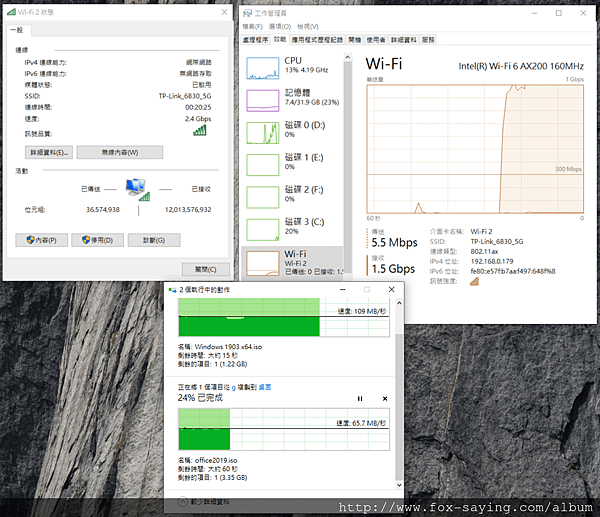Click the file copy dialog title icon
Viewport: 600px width, 517px height.
point(173,290)
